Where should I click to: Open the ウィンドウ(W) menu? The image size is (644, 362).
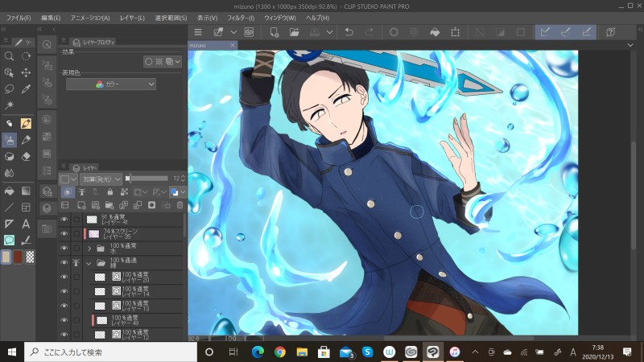[279, 18]
